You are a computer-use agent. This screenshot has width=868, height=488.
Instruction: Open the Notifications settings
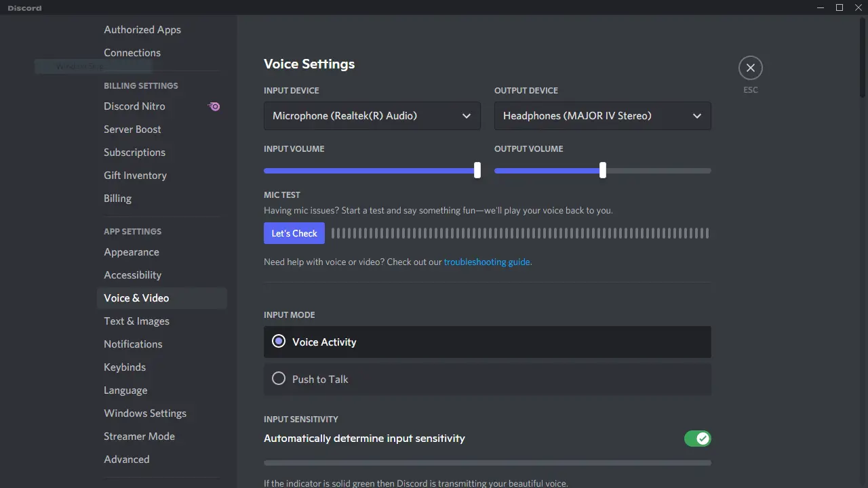(x=133, y=344)
